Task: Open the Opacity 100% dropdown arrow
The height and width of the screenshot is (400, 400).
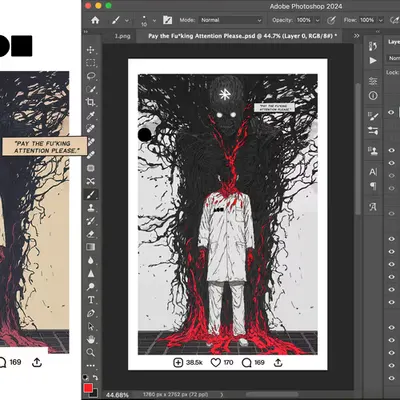Action: 317,20
